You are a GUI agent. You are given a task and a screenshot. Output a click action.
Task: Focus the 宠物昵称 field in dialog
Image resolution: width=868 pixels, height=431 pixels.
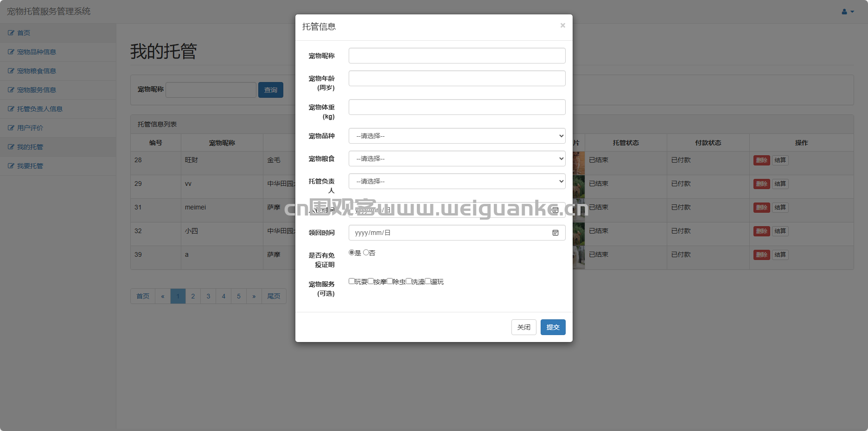(457, 56)
